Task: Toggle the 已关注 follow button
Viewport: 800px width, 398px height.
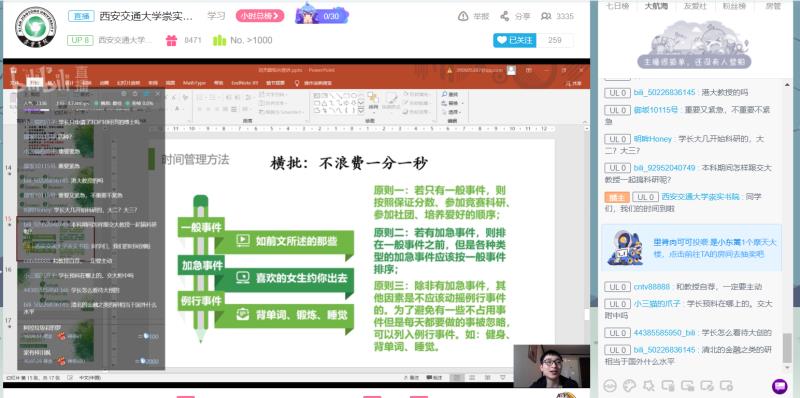Action: point(514,40)
